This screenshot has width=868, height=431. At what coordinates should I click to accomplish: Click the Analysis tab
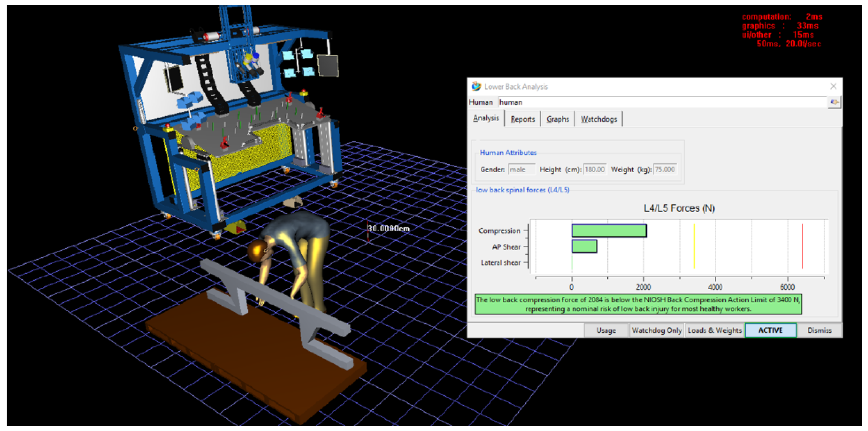486,118
